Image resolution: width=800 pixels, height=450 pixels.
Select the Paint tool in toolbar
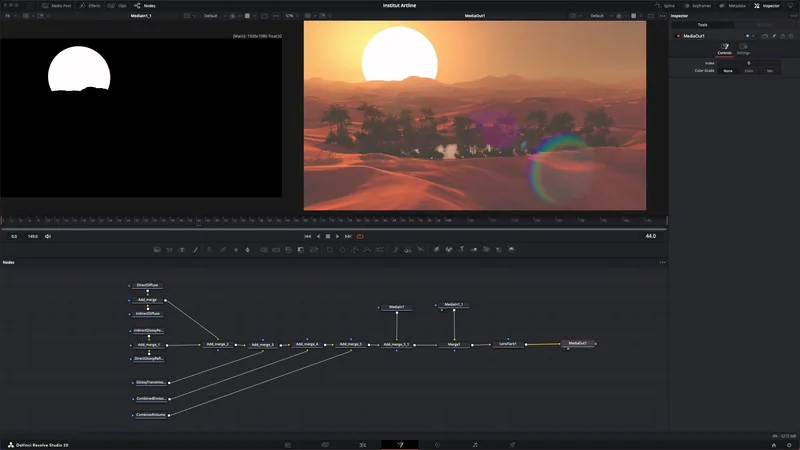195,249
